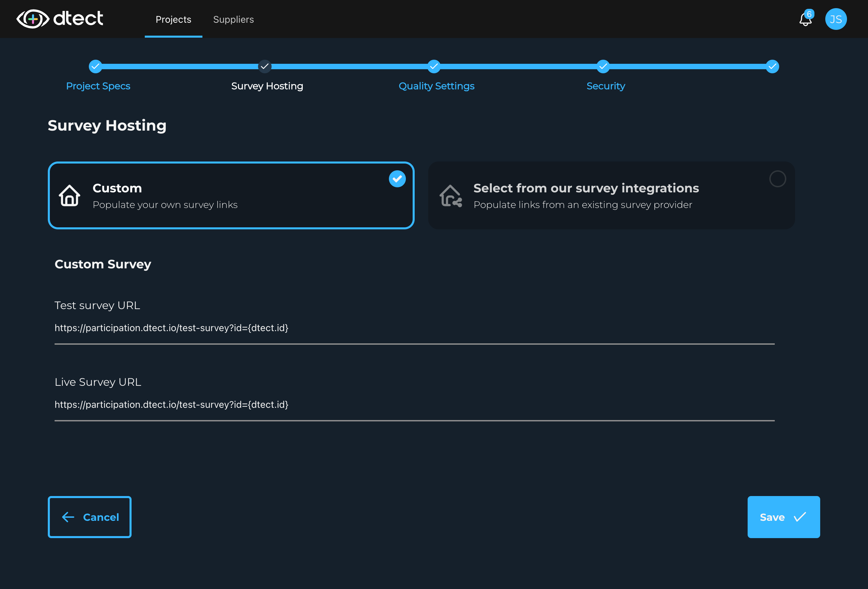Go to Project Specs step
Screen dimensions: 868x589
[98, 86]
